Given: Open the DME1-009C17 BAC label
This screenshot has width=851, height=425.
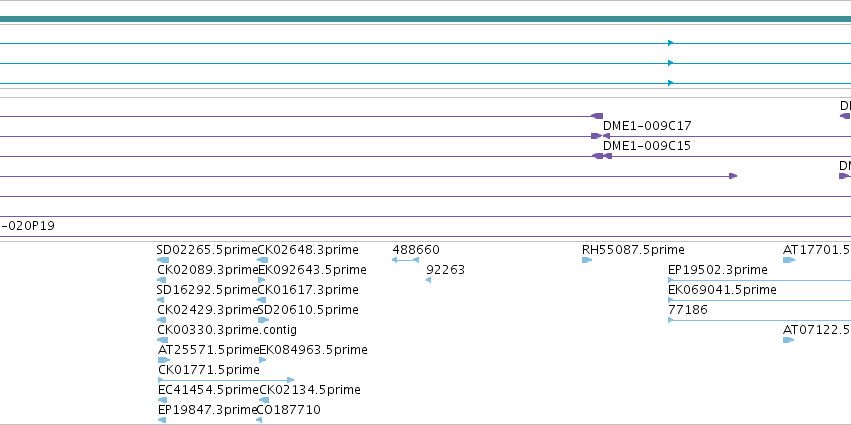Looking at the screenshot, I should pyautogui.click(x=647, y=126).
